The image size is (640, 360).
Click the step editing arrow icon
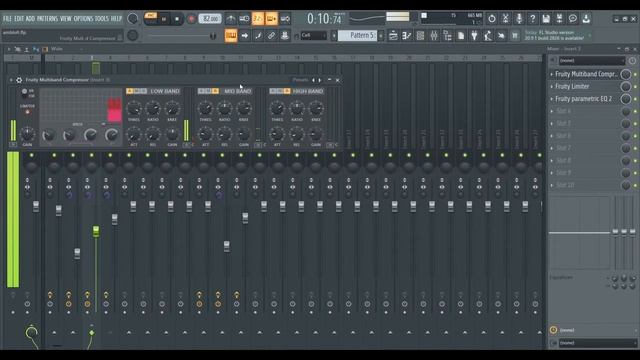(x=244, y=36)
